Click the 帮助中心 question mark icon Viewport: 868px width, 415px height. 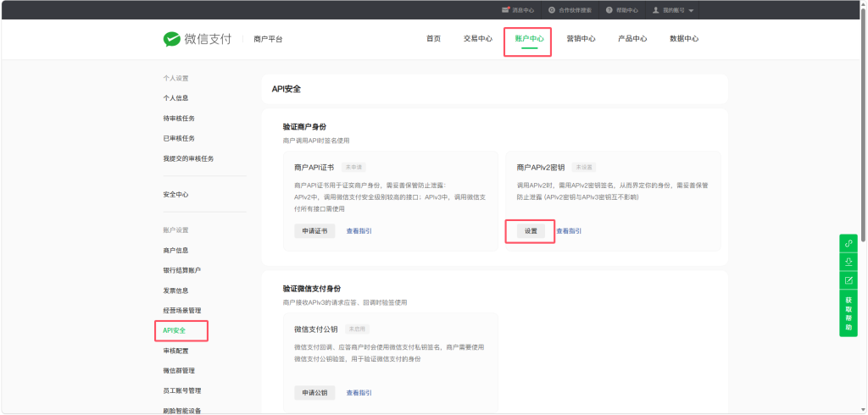pyautogui.click(x=609, y=10)
